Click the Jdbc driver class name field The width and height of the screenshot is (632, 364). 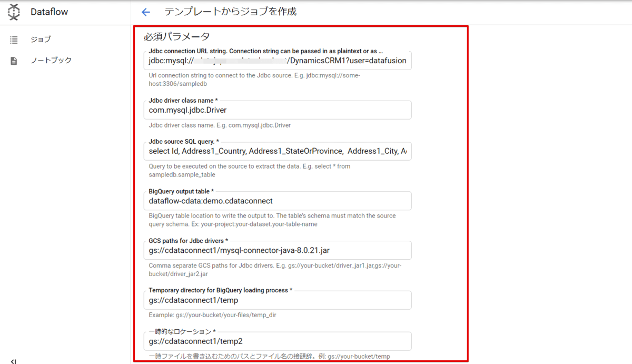278,110
